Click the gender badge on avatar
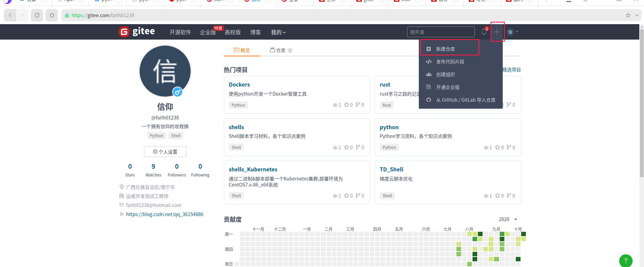 point(177,92)
